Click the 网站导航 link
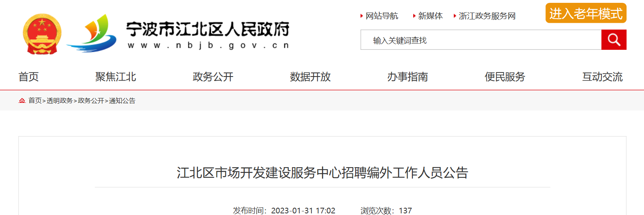 coord(382,16)
